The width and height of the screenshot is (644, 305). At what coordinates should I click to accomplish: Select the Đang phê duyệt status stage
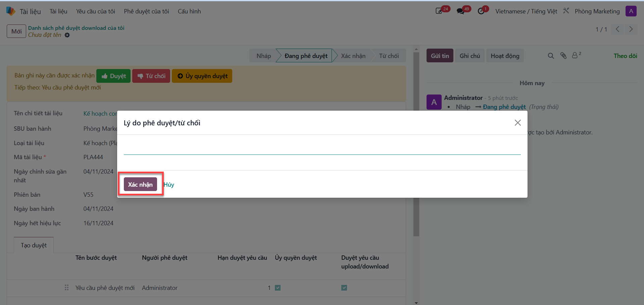pos(306,56)
